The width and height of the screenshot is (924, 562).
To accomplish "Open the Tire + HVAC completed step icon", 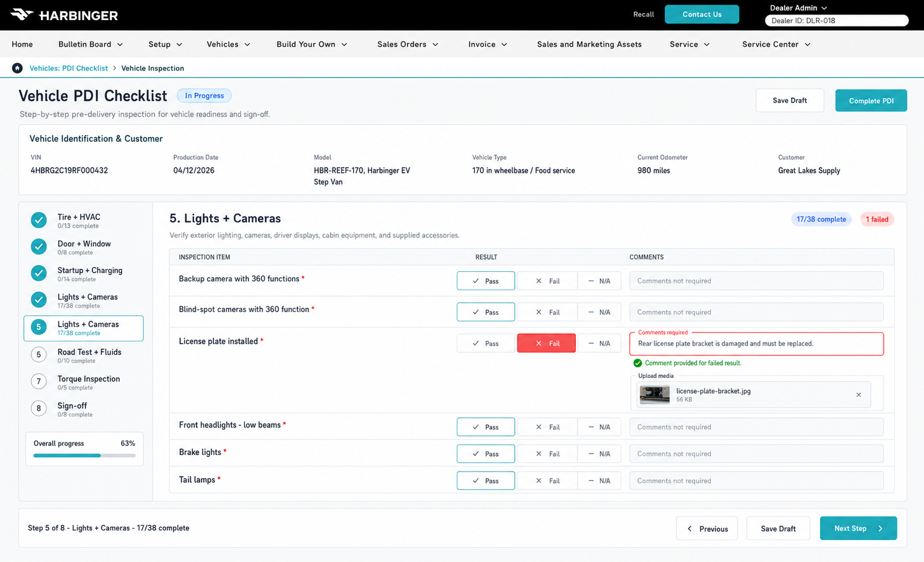I will pos(38,220).
